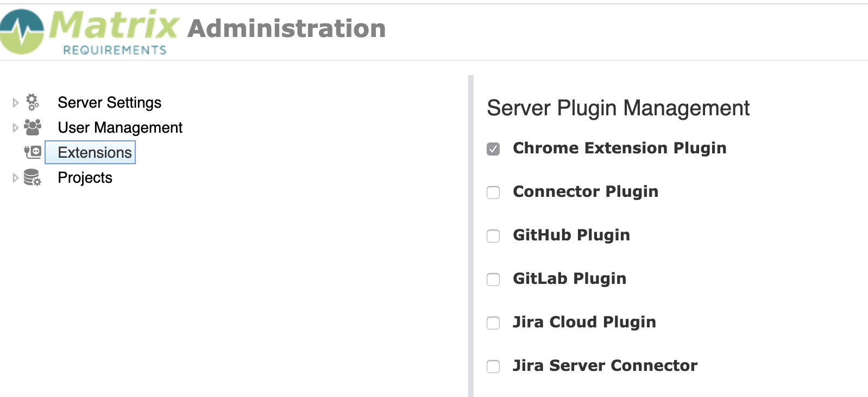Enable the GitHub Plugin checkbox

pyautogui.click(x=493, y=235)
